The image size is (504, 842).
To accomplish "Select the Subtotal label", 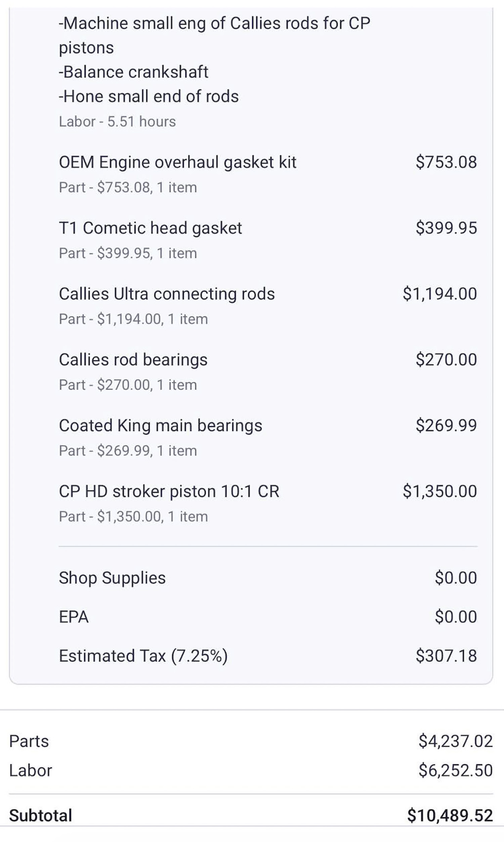I will 40,815.
